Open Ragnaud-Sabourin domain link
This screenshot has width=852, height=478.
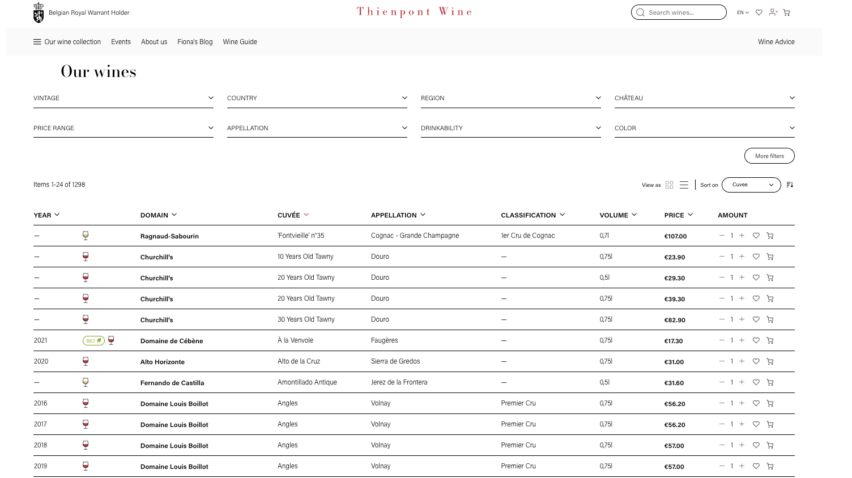[x=170, y=236]
